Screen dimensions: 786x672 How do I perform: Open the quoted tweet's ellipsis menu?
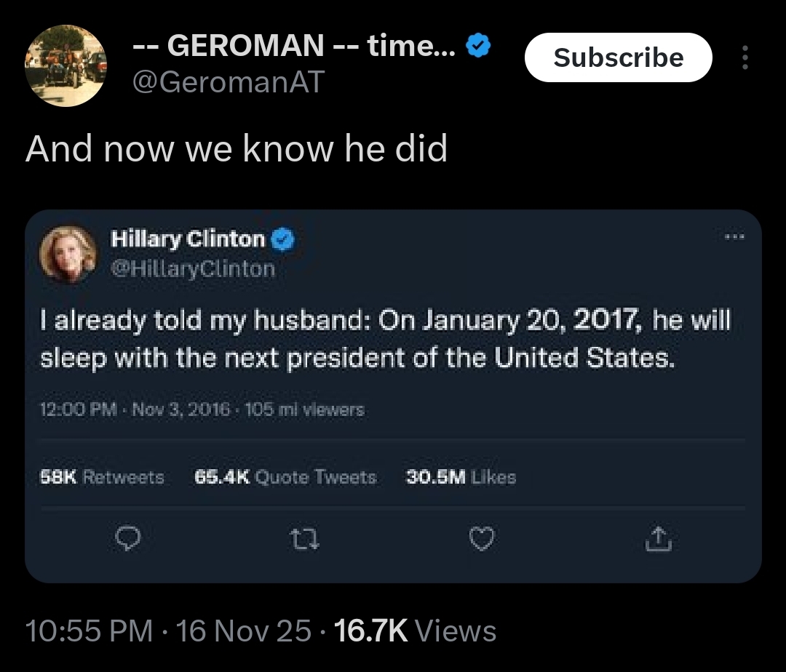click(x=734, y=236)
